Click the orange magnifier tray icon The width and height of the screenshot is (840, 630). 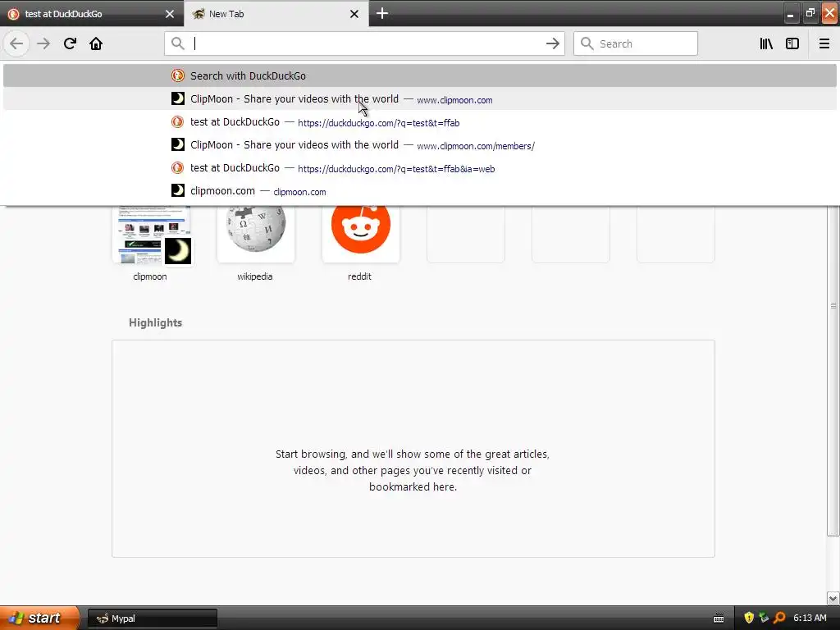[x=779, y=618]
